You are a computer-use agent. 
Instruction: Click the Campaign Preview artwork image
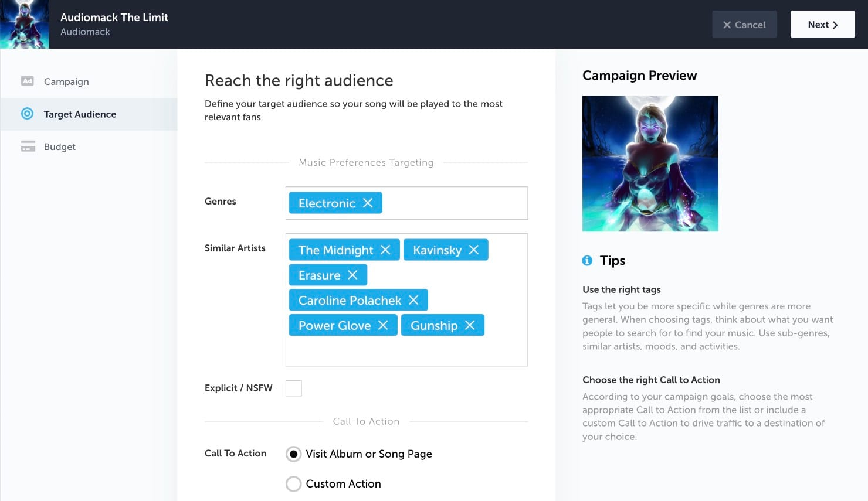point(650,163)
